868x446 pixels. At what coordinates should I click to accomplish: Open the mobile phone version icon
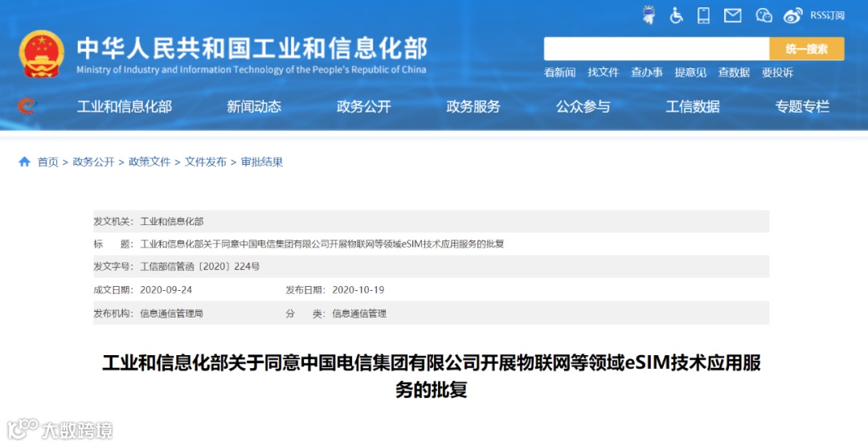[x=703, y=15]
